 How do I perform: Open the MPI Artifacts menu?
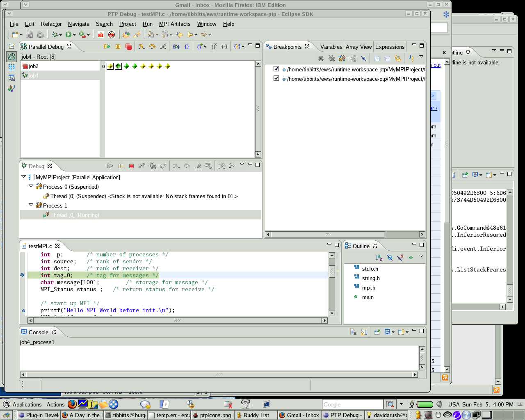click(x=175, y=24)
